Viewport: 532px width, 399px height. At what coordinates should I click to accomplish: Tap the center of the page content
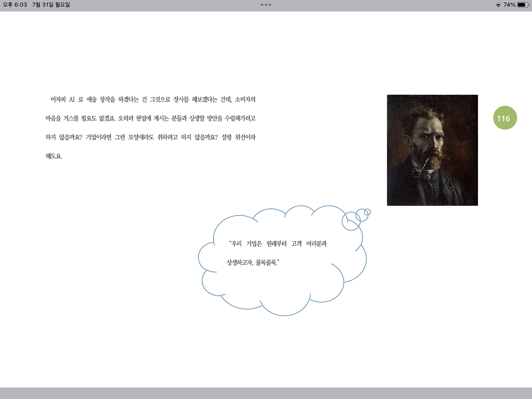click(266, 199)
